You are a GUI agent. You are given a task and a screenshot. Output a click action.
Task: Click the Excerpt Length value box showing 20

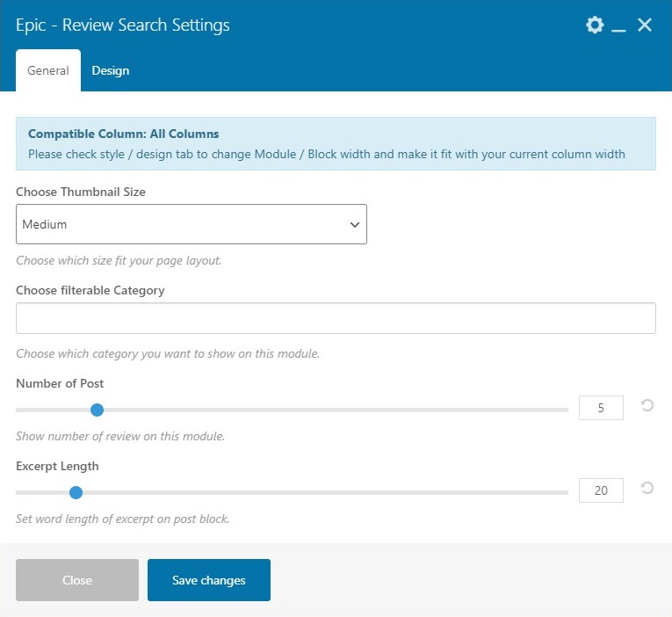click(601, 490)
